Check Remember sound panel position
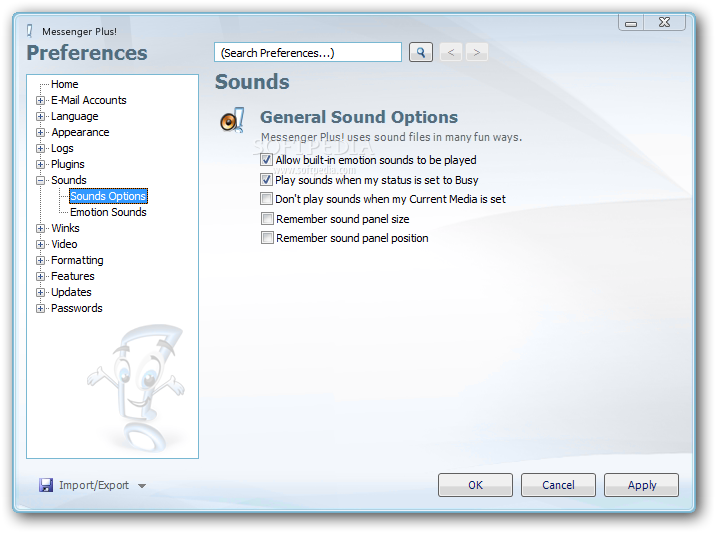The height and width of the screenshot is (533, 716). coord(267,238)
